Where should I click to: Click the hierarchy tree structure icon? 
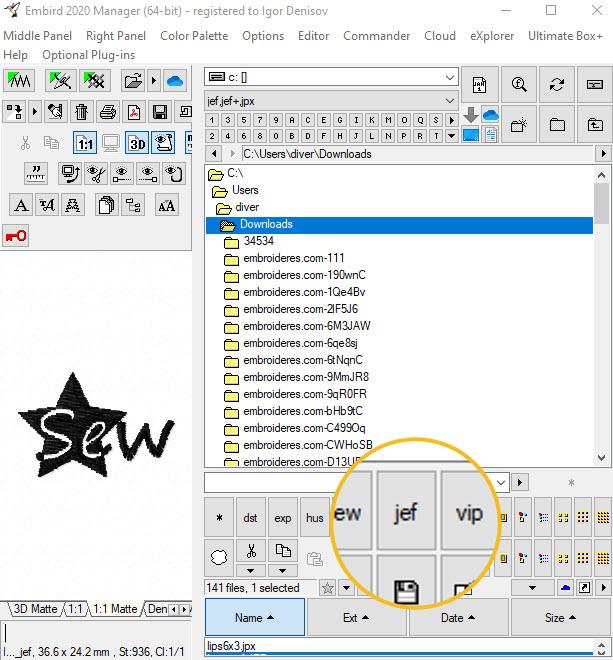[x=133, y=205]
